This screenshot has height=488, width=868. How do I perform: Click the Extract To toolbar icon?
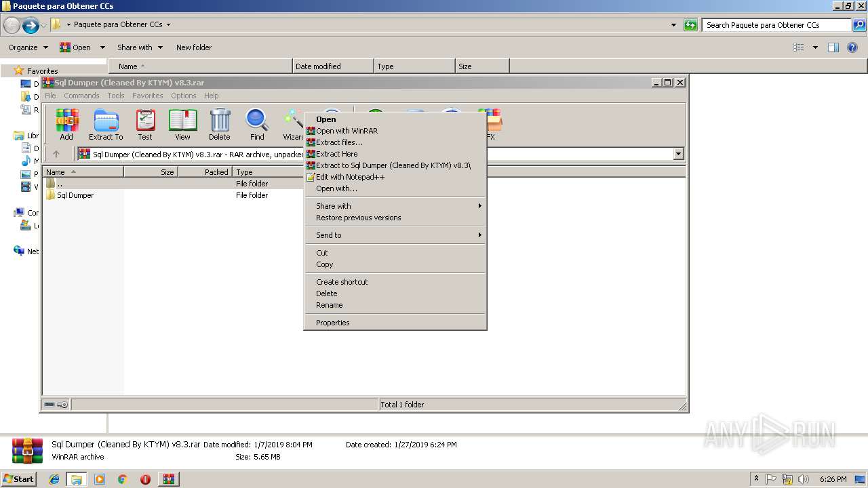coord(106,125)
